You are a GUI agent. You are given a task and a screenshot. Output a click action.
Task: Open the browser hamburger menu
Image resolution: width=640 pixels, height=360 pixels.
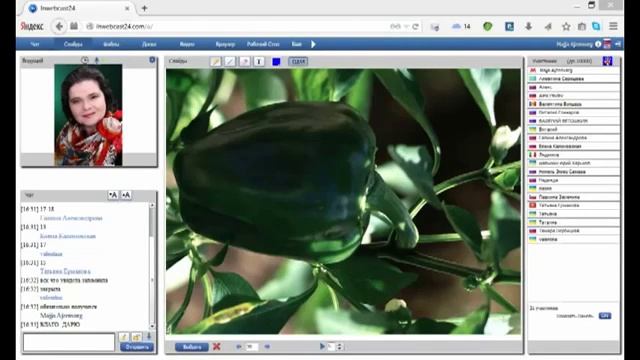tap(613, 26)
